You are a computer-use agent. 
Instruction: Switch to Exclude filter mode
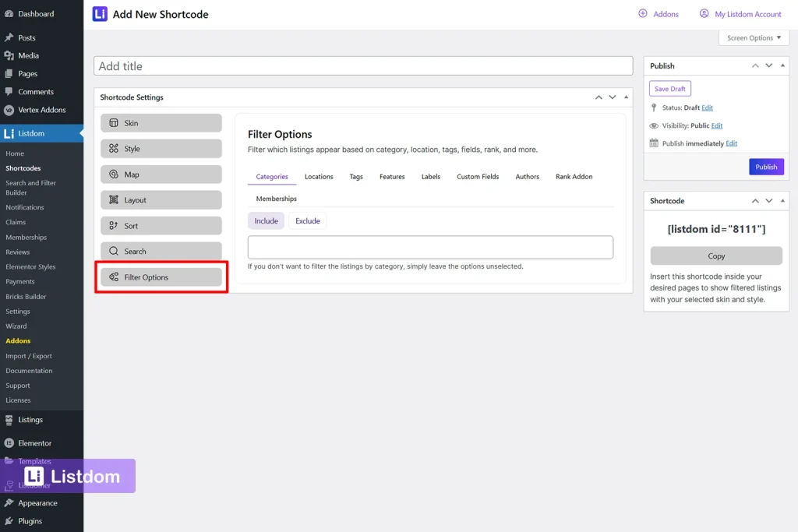[x=307, y=220]
